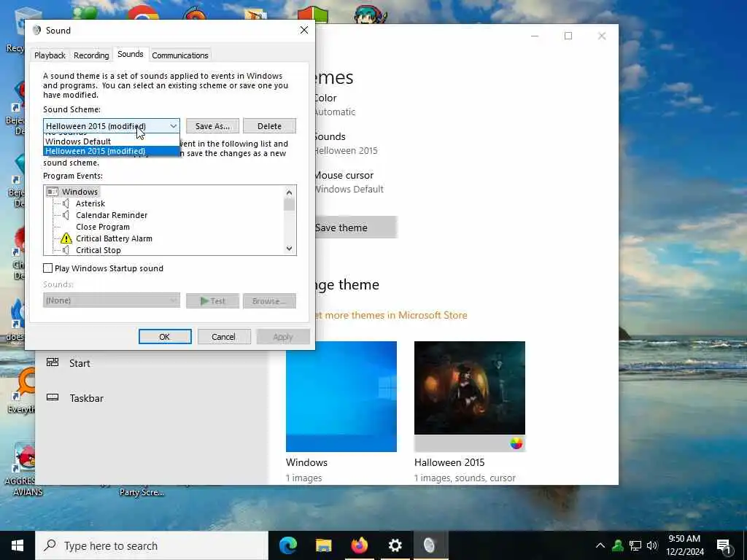Viewport: 747px width, 560px height.
Task: Click the Settings gear in taskbar
Action: (395, 545)
